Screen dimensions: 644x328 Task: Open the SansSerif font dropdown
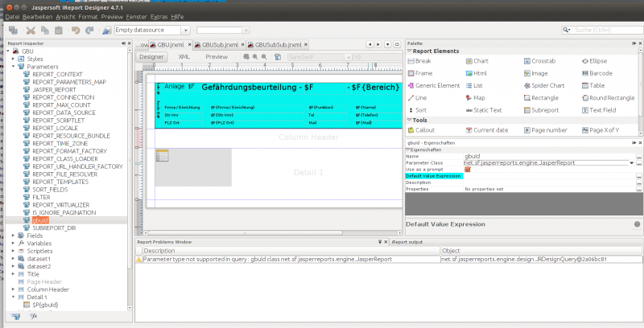(349, 57)
